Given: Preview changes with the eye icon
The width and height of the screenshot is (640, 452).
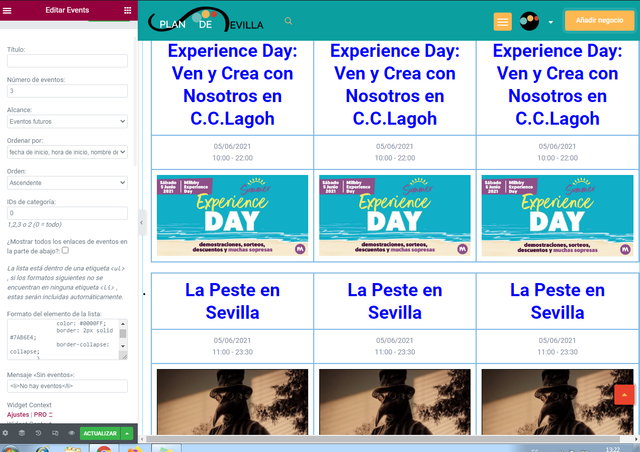Looking at the screenshot, I should click(x=71, y=433).
